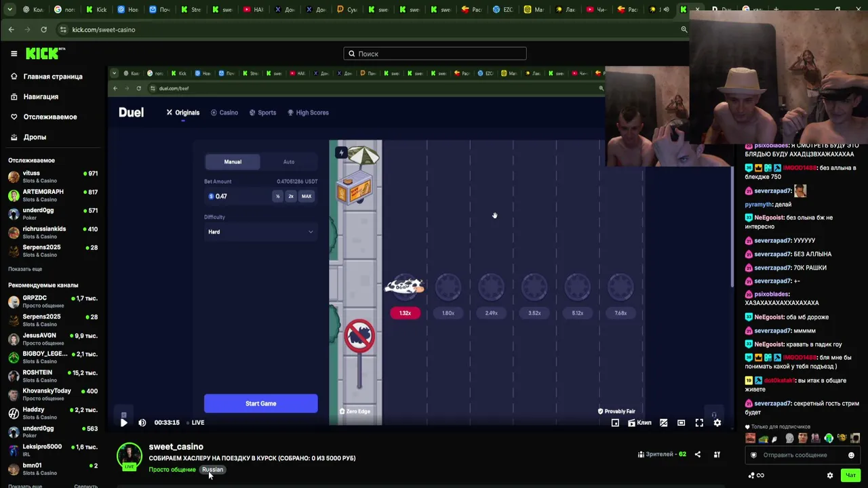Open recommended channel JesusAVGN
868x488 pixels.
[x=53, y=338]
